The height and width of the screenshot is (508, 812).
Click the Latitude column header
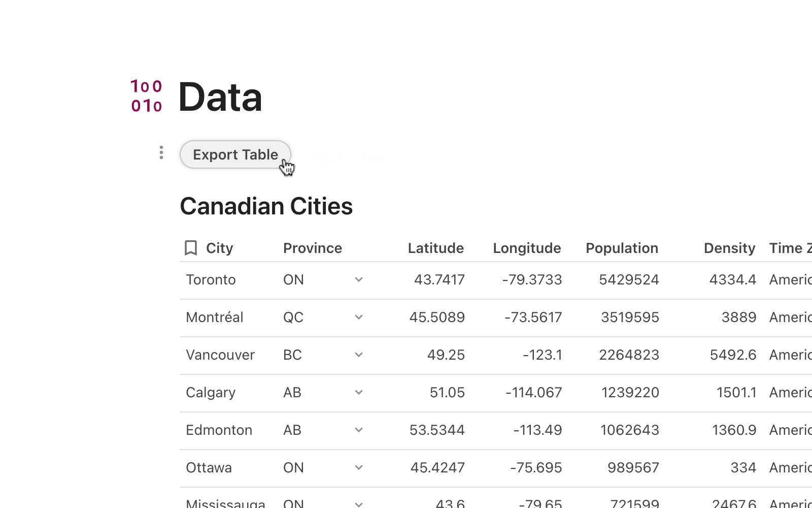pyautogui.click(x=435, y=248)
